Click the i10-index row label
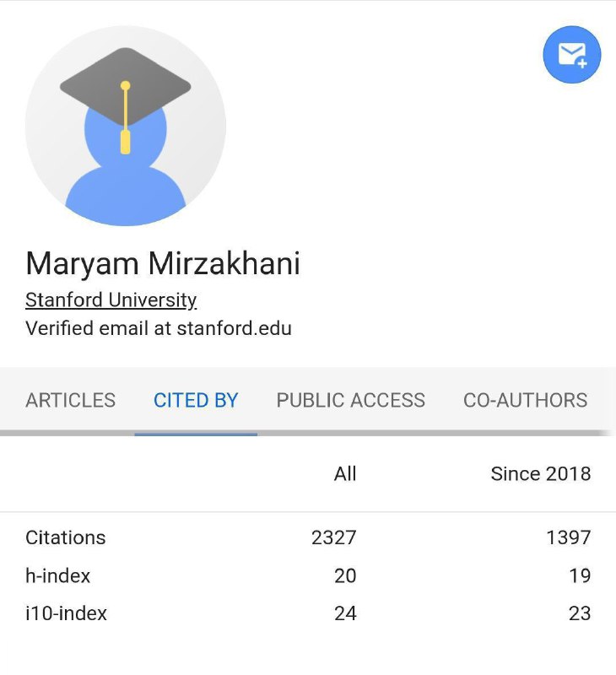Viewport: 616px width, 675px height. (66, 613)
